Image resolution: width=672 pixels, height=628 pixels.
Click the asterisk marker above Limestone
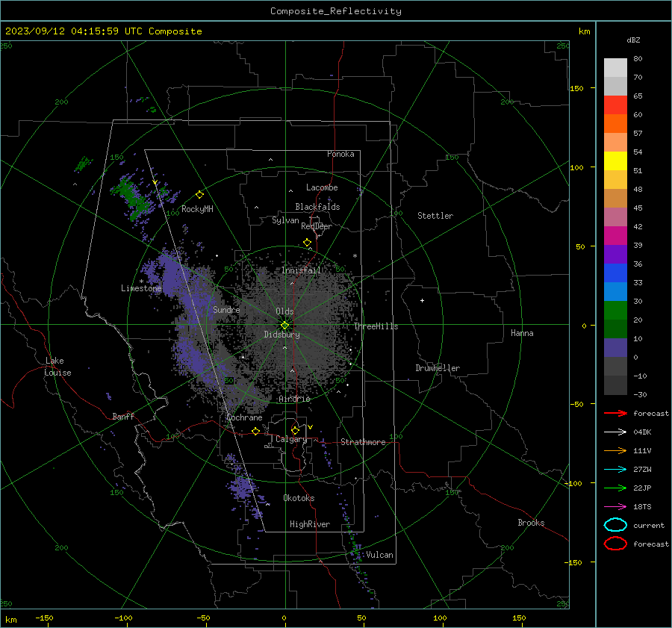(x=141, y=282)
